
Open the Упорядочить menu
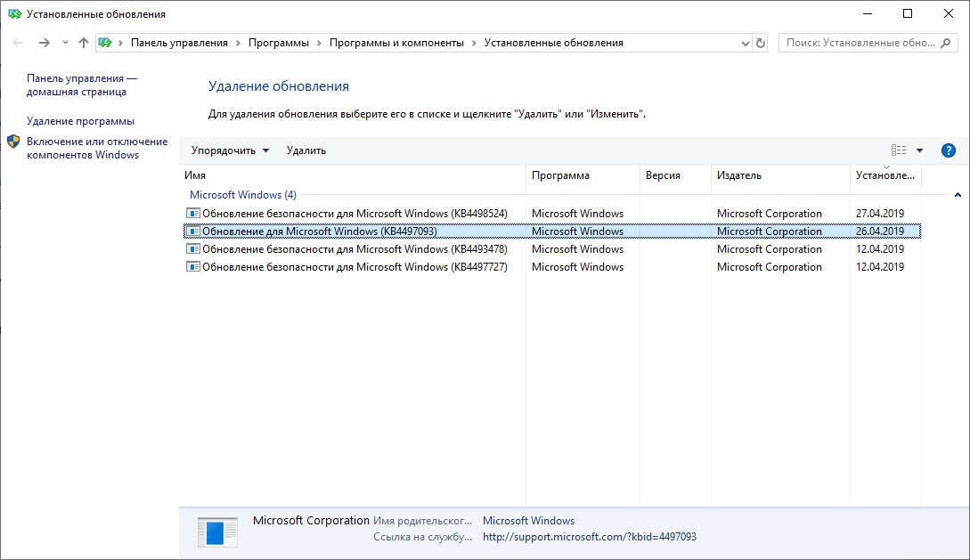coord(230,150)
